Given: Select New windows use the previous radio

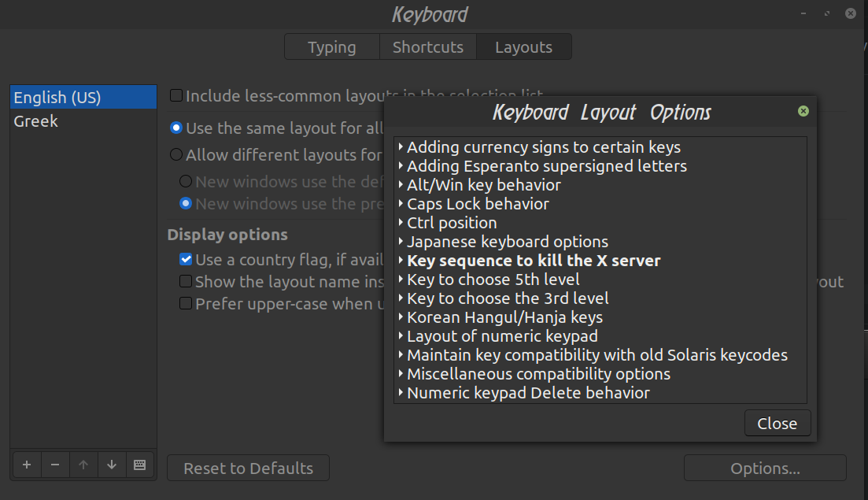Looking at the screenshot, I should tap(186, 203).
